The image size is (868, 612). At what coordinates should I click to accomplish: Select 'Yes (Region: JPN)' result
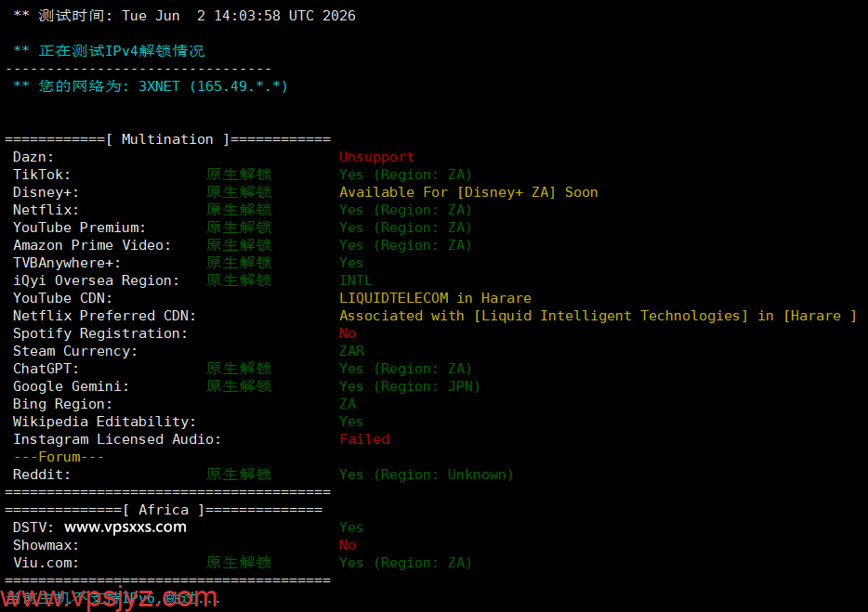[x=410, y=386]
